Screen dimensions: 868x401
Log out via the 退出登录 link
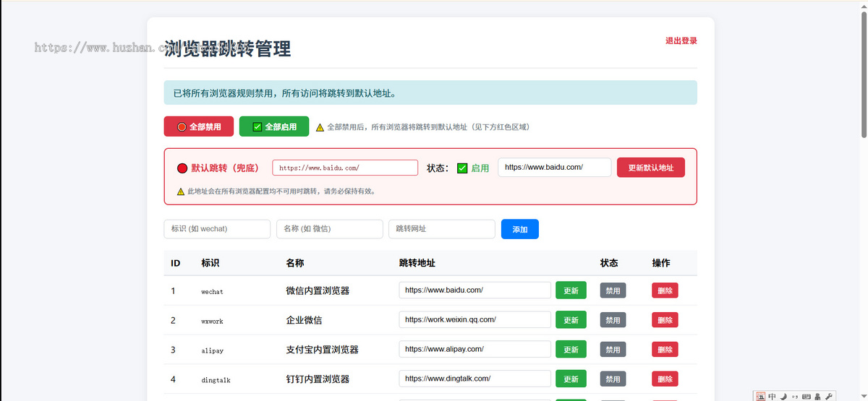click(681, 41)
